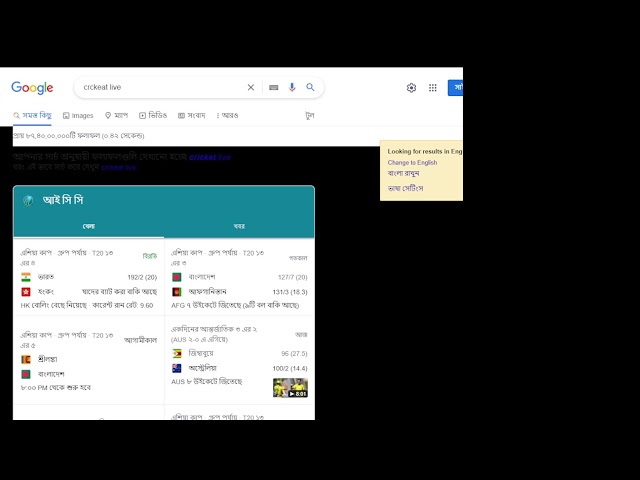Submit search with the magnifier icon

pos(310,87)
